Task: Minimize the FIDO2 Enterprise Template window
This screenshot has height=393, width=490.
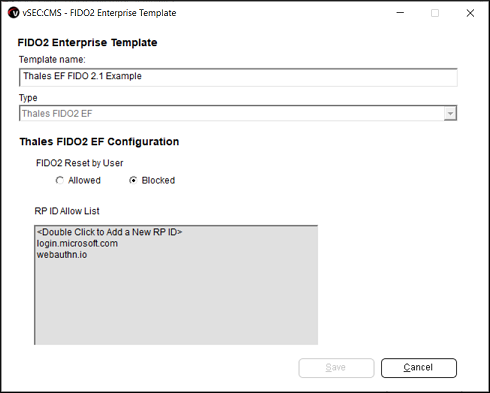Action: coord(400,13)
